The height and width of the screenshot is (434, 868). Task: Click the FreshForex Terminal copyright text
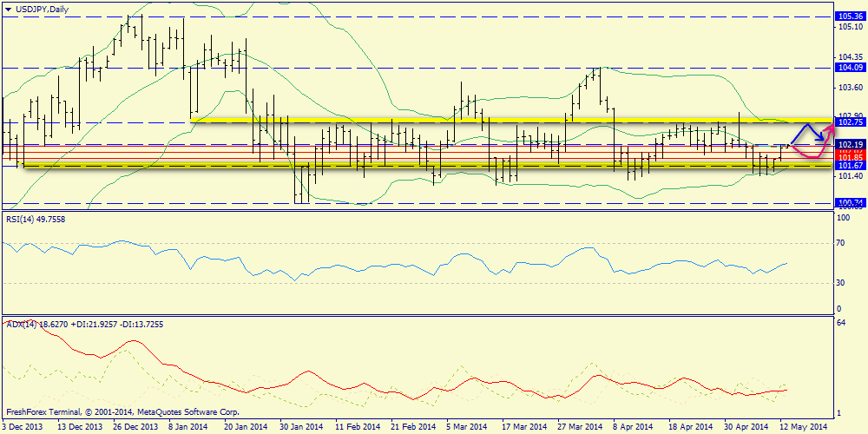pos(122,412)
